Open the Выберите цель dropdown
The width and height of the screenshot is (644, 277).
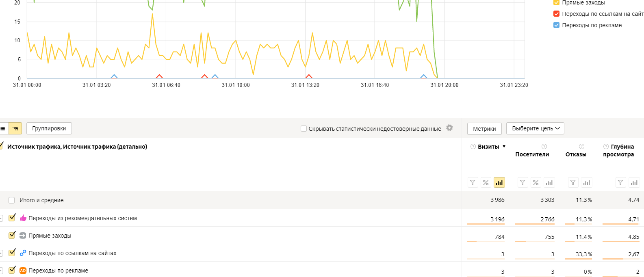pyautogui.click(x=535, y=128)
